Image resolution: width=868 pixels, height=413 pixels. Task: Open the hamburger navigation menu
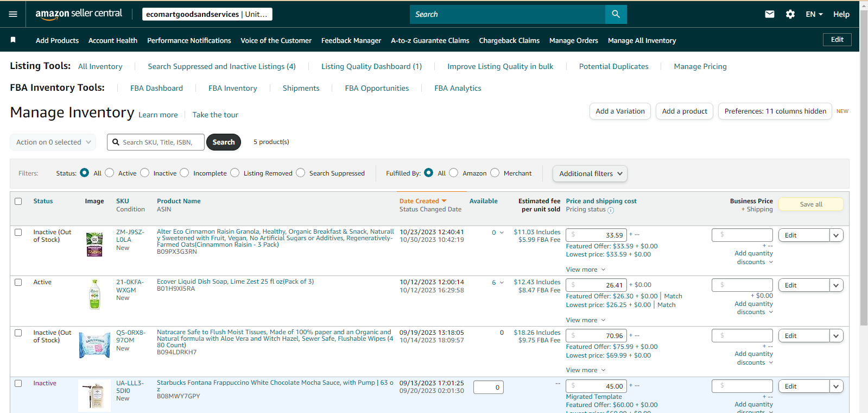(x=13, y=14)
